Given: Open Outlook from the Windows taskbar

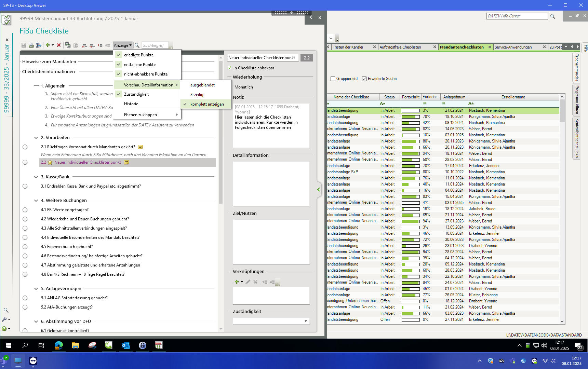Looking at the screenshot, I should (125, 345).
